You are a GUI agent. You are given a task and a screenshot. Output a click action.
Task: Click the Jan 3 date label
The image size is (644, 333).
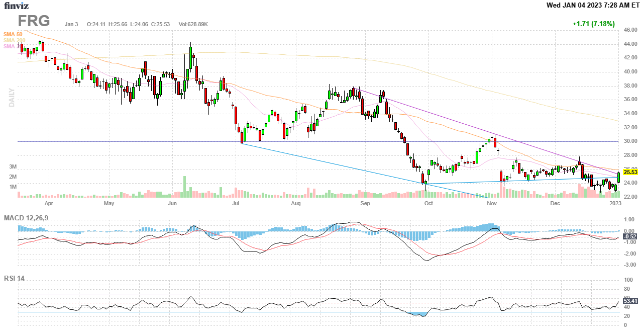pos(71,24)
